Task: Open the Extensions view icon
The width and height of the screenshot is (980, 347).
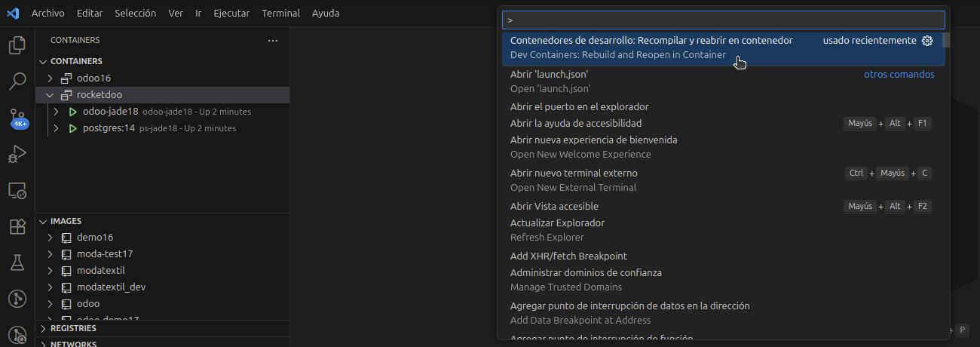Action: [17, 226]
